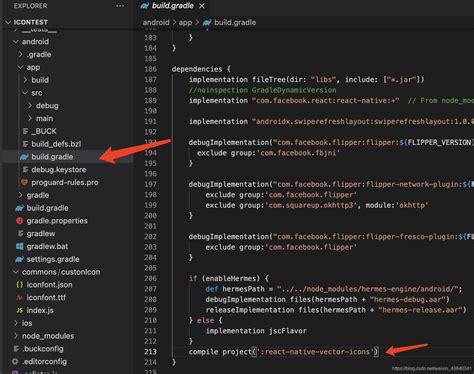Click file icon beside build_defs.bzl

[25, 144]
